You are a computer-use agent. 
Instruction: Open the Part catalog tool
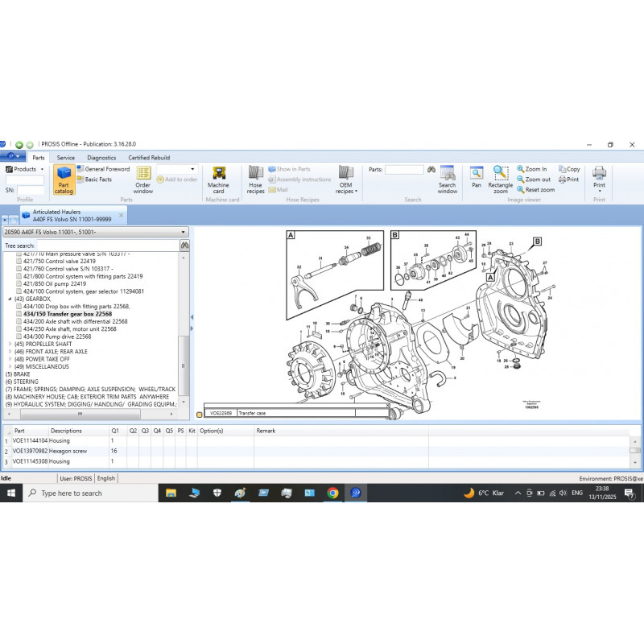[64, 179]
